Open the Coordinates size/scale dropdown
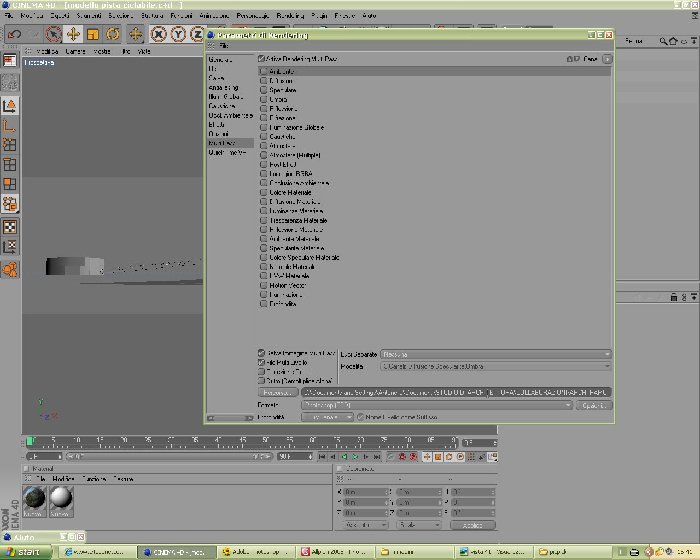 click(x=419, y=525)
